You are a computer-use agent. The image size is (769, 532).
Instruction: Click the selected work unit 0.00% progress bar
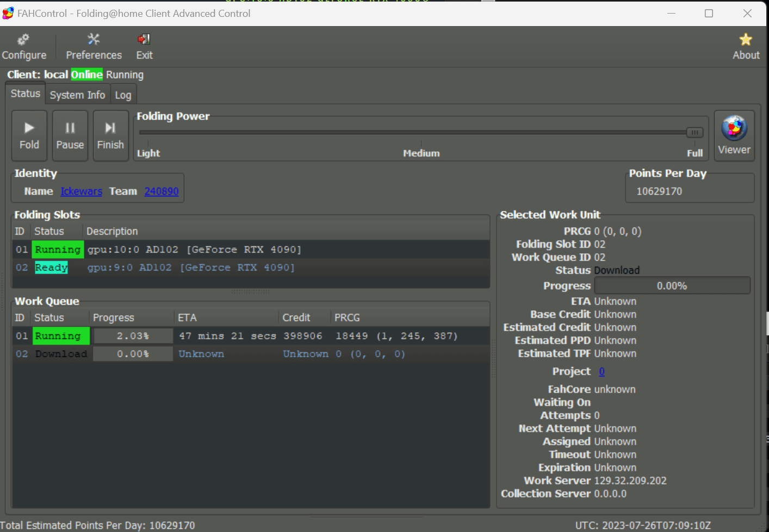672,286
